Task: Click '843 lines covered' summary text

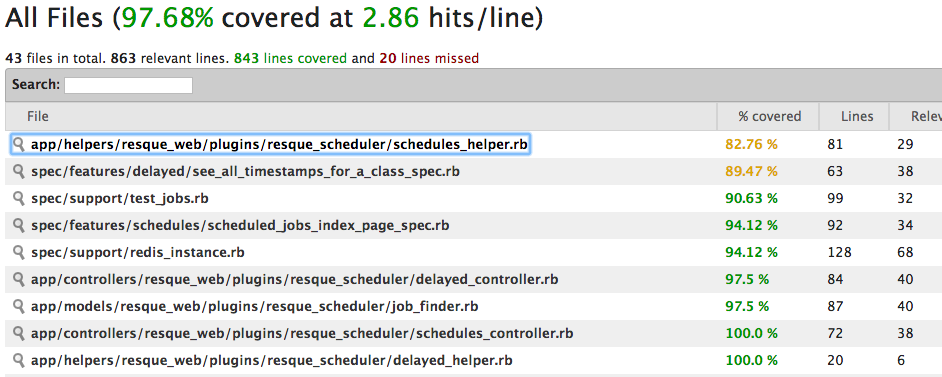Action: click(x=290, y=58)
